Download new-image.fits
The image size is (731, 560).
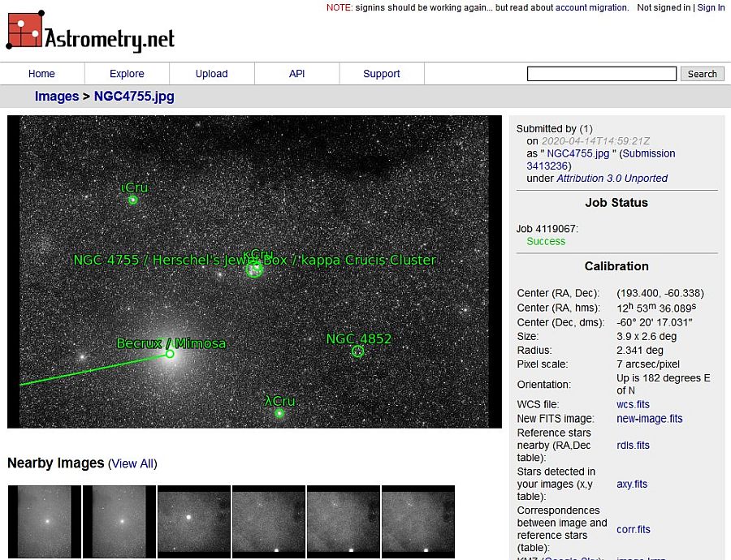(x=649, y=419)
